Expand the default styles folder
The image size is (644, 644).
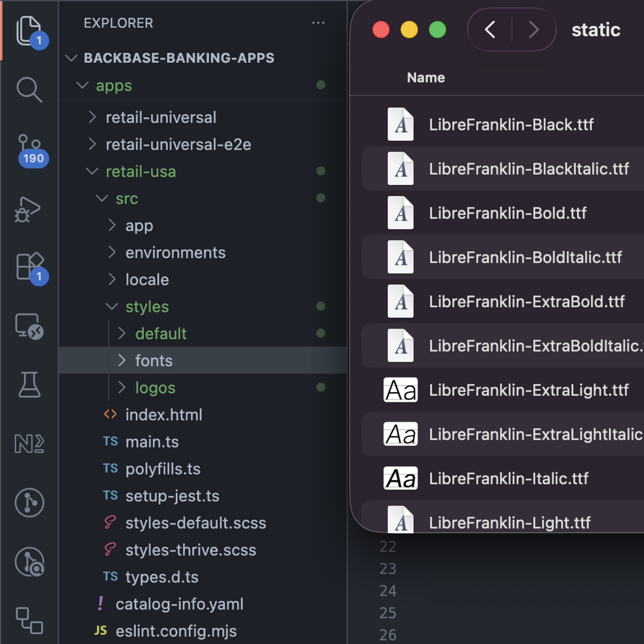coord(122,333)
